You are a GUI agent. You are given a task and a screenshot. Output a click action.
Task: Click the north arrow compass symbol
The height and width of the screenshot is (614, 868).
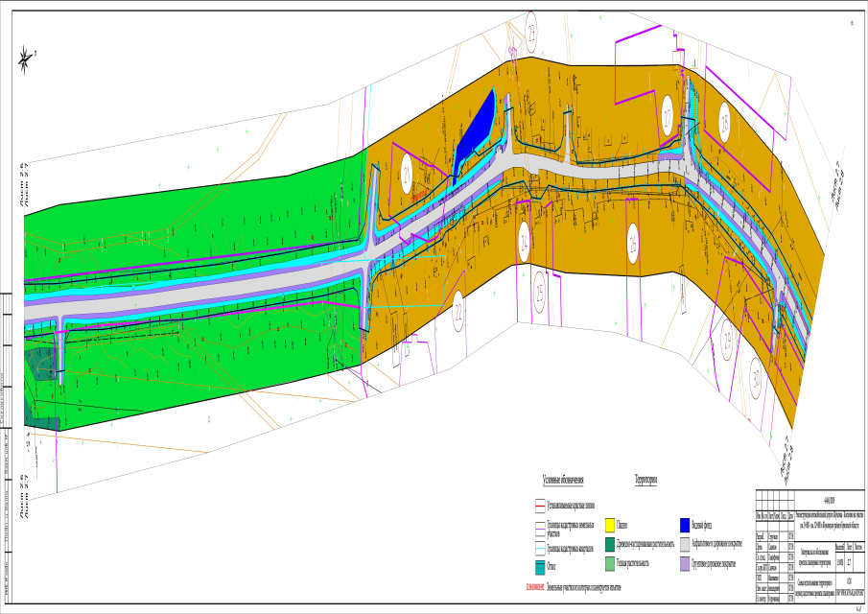point(25,60)
